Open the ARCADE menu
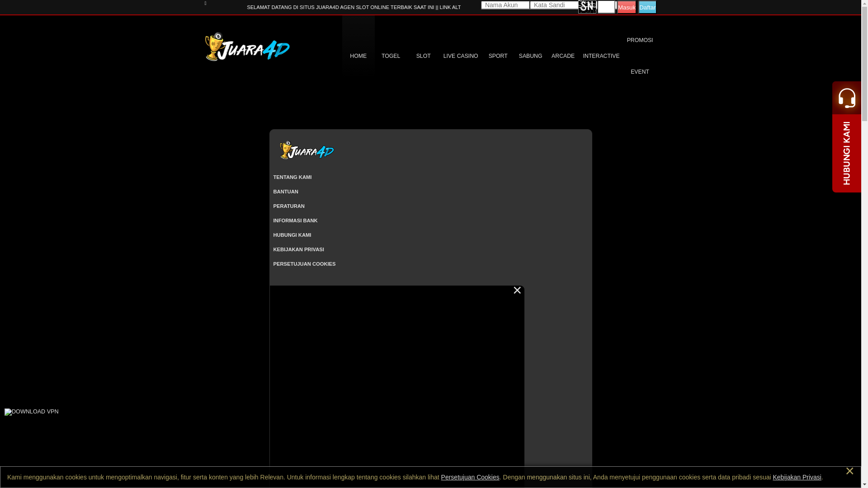 563,56
